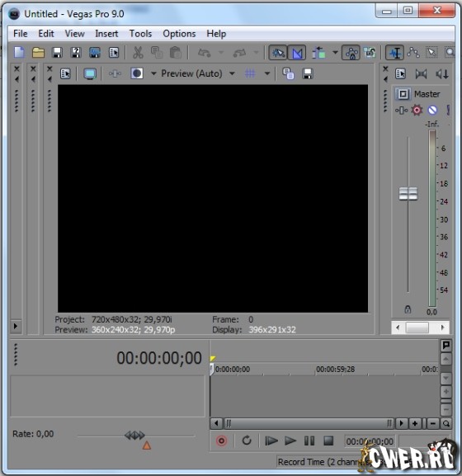462x476 pixels.
Task: Open the Tools menu
Action: tap(140, 33)
